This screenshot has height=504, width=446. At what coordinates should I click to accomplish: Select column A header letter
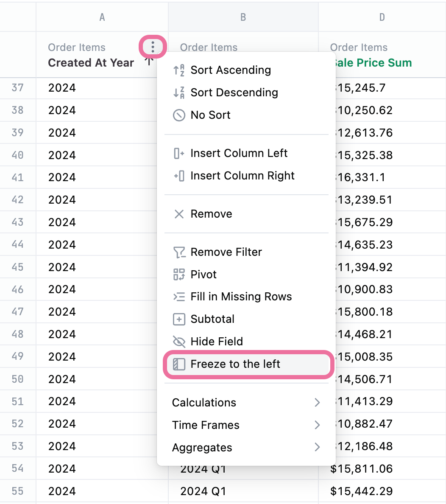(102, 17)
